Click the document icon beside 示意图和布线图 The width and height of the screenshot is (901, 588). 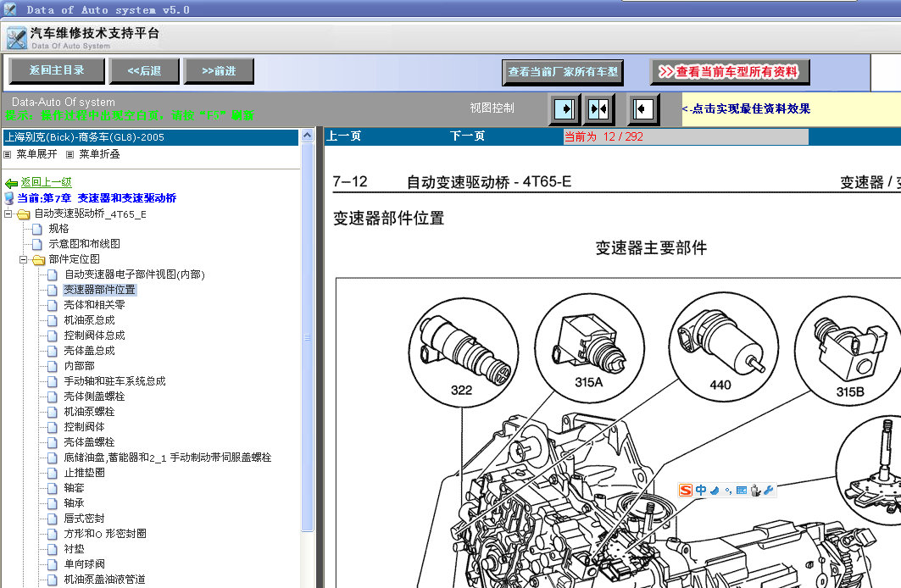[37, 244]
